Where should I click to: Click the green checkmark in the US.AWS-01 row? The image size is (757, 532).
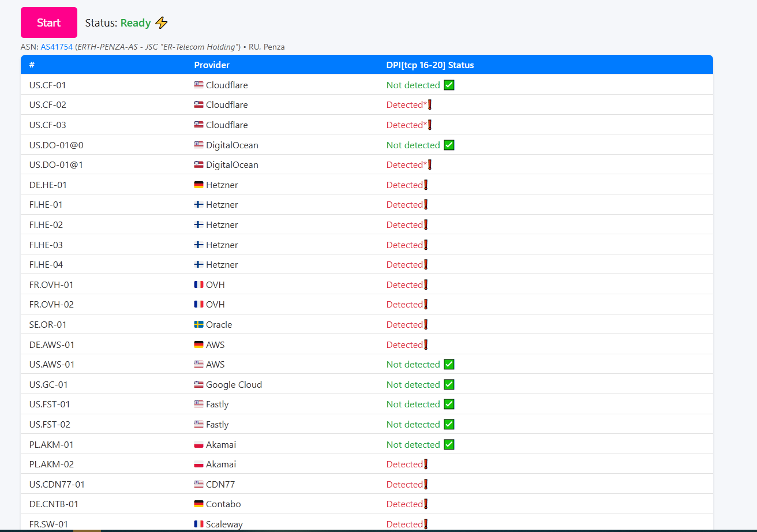[449, 364]
